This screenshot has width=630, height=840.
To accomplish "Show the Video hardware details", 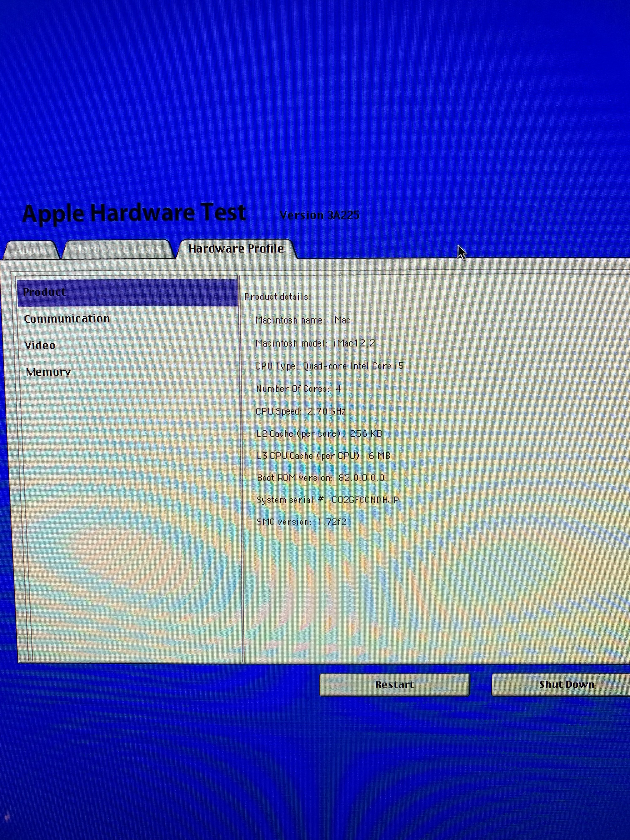I will click(x=40, y=345).
